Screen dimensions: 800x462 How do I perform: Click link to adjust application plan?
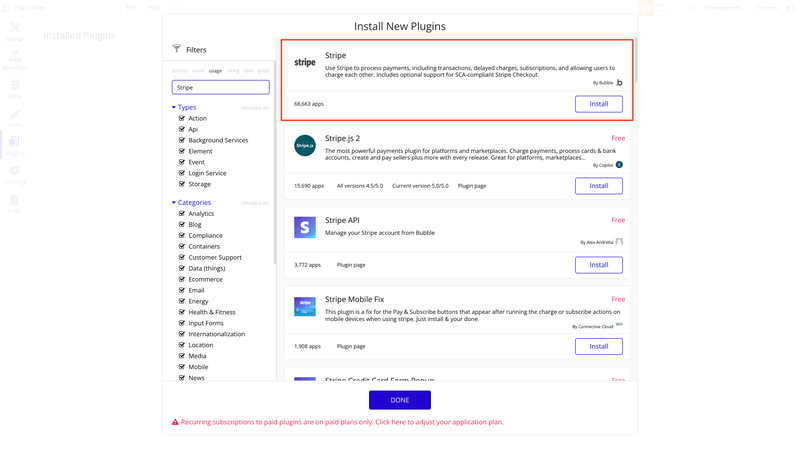pos(439,422)
